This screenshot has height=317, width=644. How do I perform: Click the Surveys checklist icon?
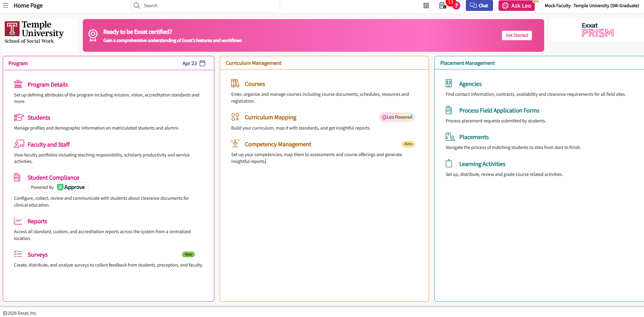[18, 254]
